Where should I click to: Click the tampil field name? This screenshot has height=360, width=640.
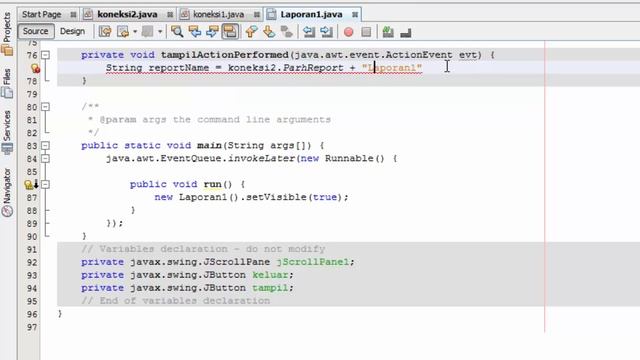pos(270,288)
